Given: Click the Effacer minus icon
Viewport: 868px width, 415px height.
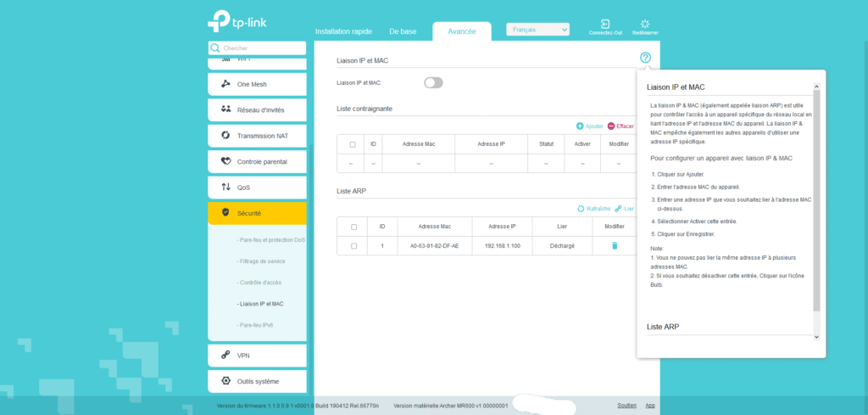Looking at the screenshot, I should [x=611, y=126].
